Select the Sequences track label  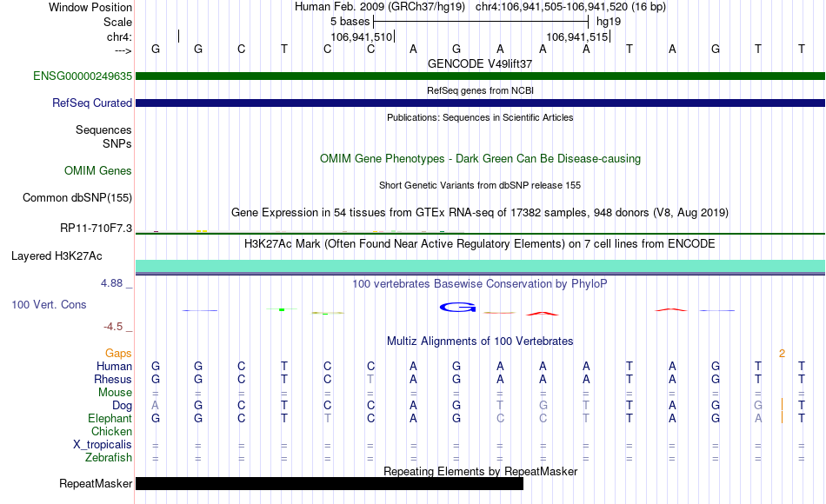click(103, 130)
